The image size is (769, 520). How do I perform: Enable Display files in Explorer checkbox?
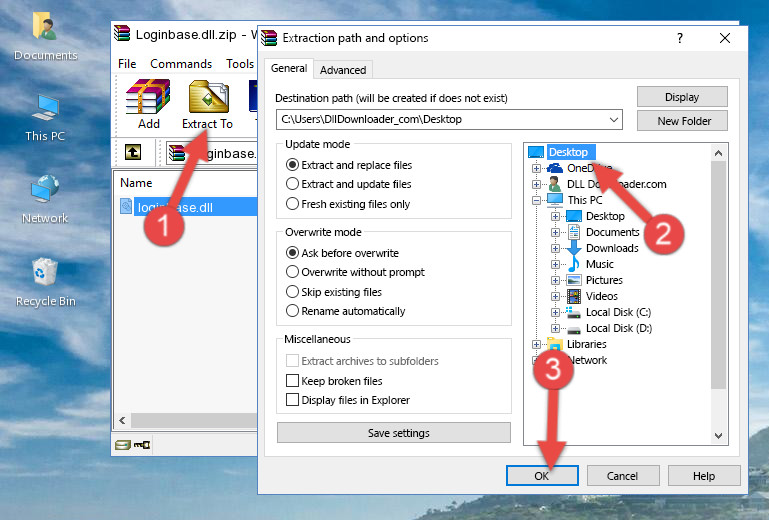293,400
